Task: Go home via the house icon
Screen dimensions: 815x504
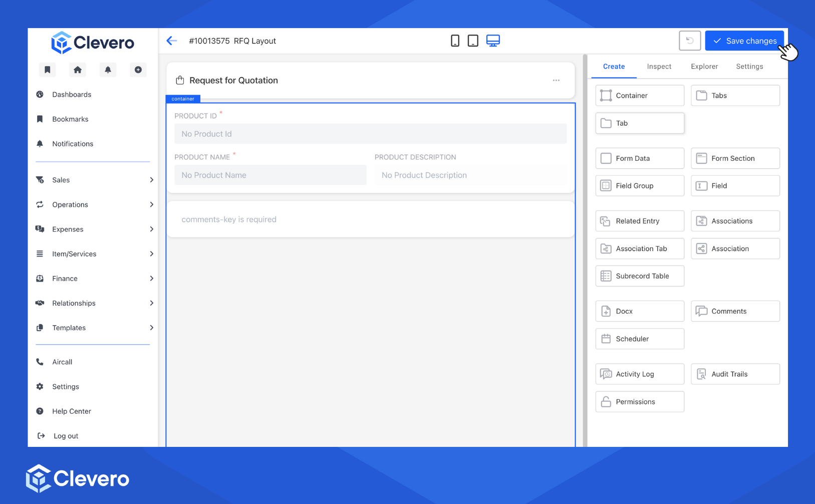Action: (x=78, y=70)
